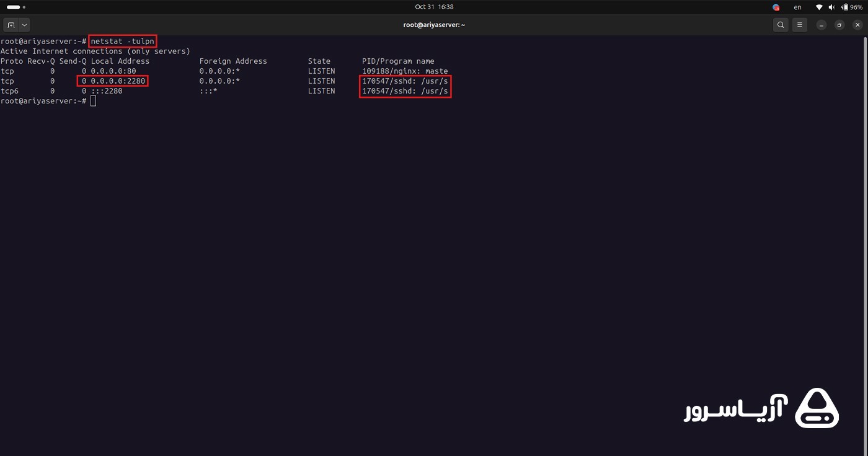Click the 'Foreign Address' column header

click(x=233, y=61)
